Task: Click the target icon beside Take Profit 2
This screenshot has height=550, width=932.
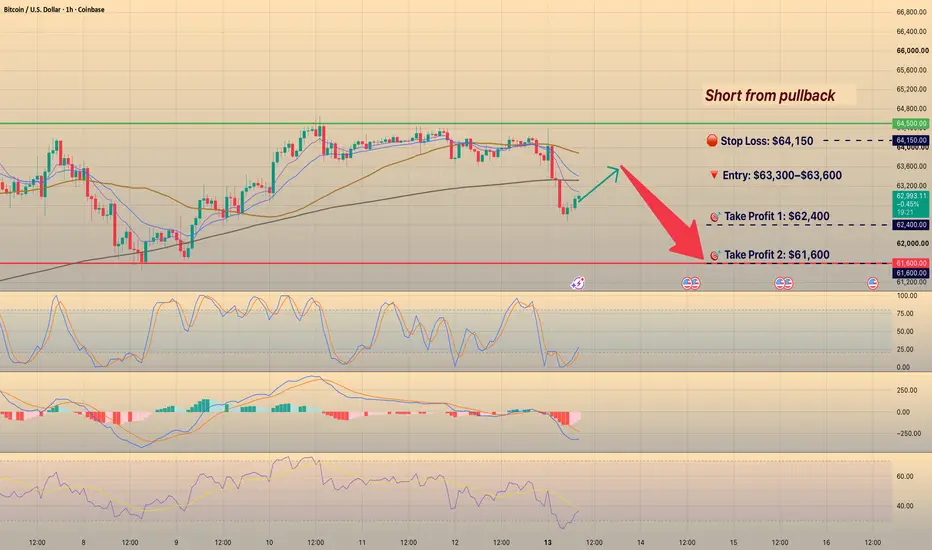Action: pos(715,255)
